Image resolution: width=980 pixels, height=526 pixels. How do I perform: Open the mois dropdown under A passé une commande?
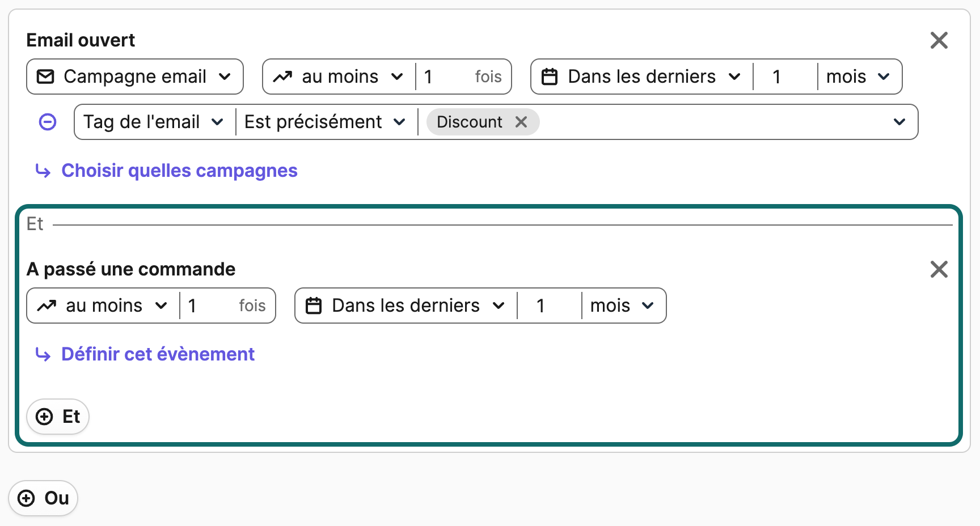[623, 306]
